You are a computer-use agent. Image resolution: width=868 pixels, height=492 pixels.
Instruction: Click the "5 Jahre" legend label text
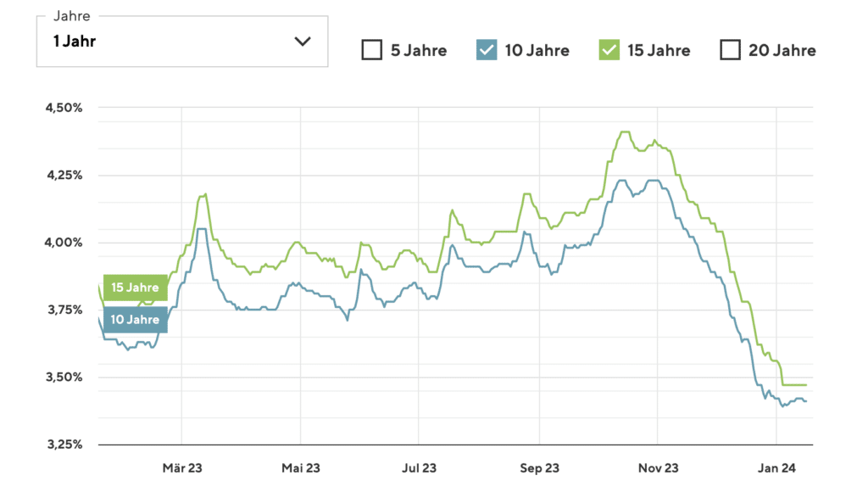[418, 51]
